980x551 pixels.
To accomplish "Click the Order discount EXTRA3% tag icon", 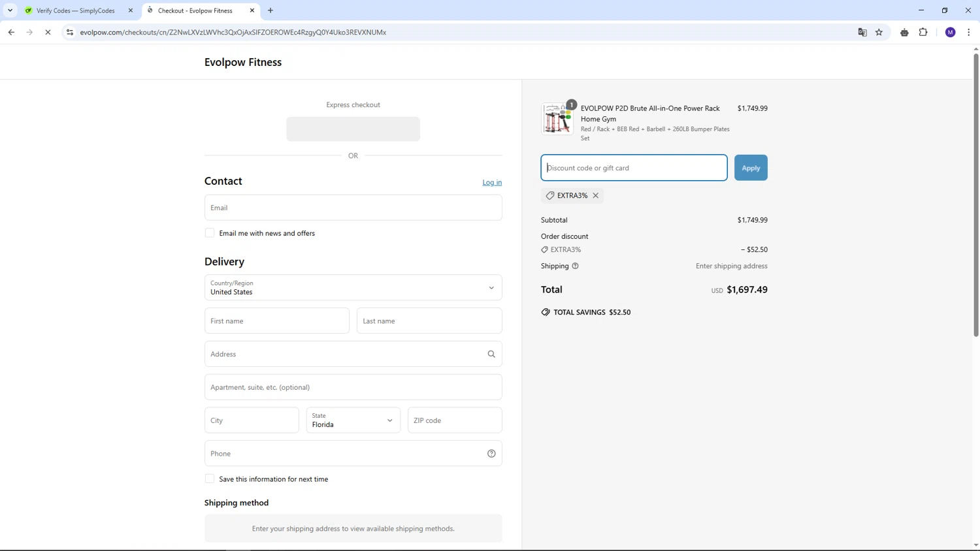I will point(545,249).
